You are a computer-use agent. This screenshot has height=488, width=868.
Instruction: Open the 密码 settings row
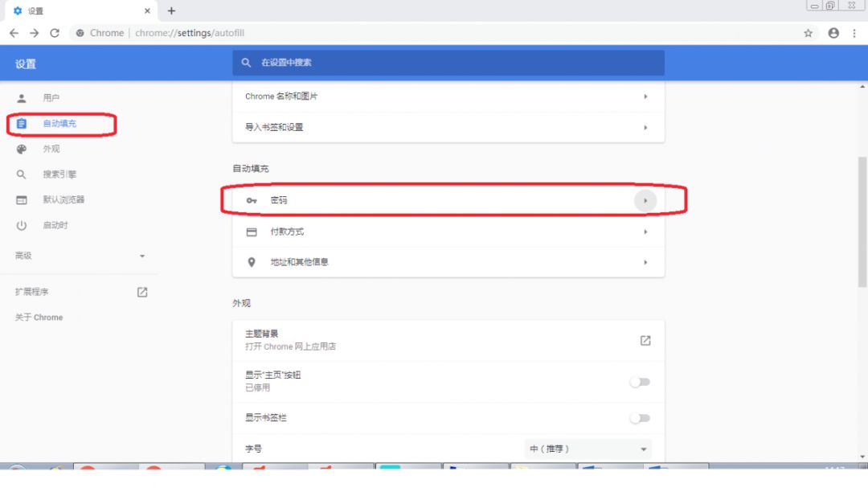(448, 200)
